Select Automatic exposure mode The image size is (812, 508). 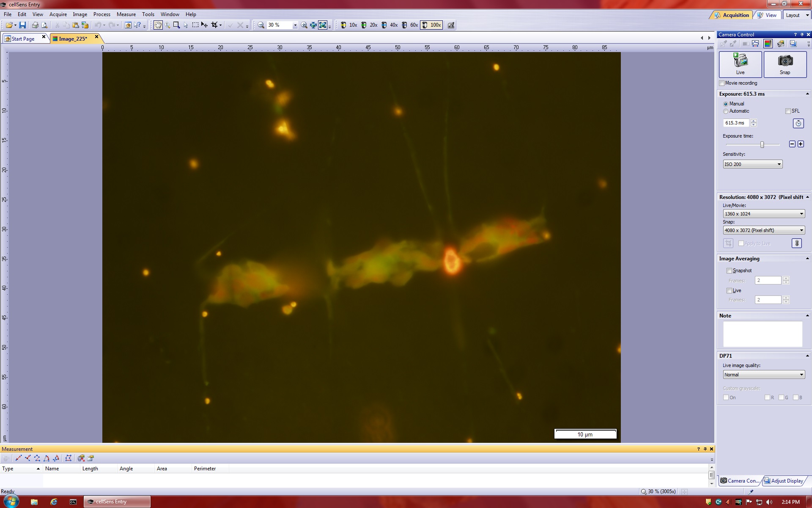[x=726, y=111]
